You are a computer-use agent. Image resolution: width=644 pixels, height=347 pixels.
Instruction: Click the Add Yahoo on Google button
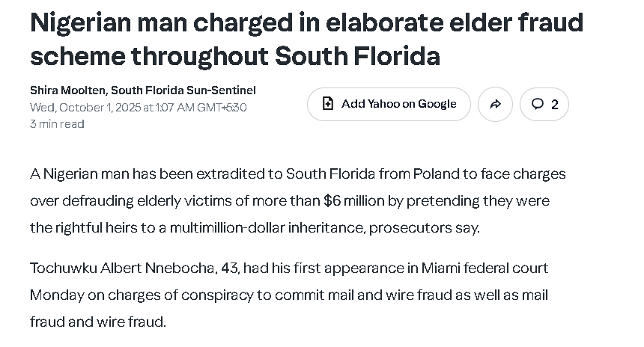(389, 104)
